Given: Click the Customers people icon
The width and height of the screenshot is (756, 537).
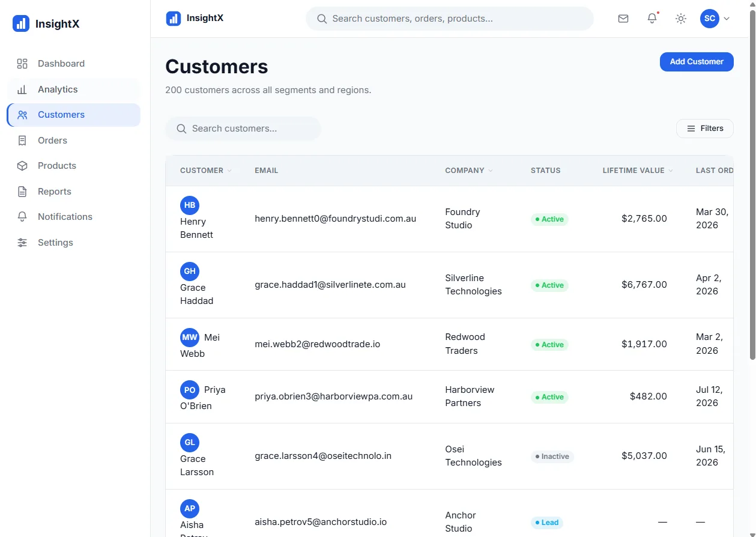Looking at the screenshot, I should (x=22, y=115).
